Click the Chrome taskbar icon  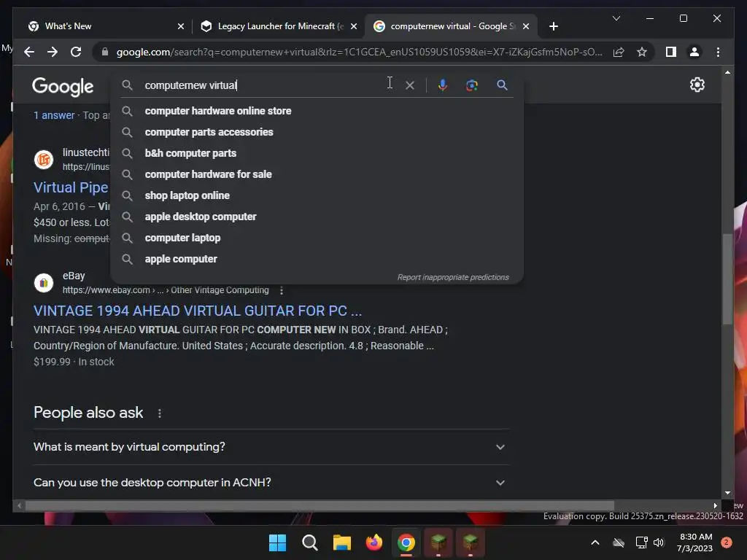tap(406, 542)
